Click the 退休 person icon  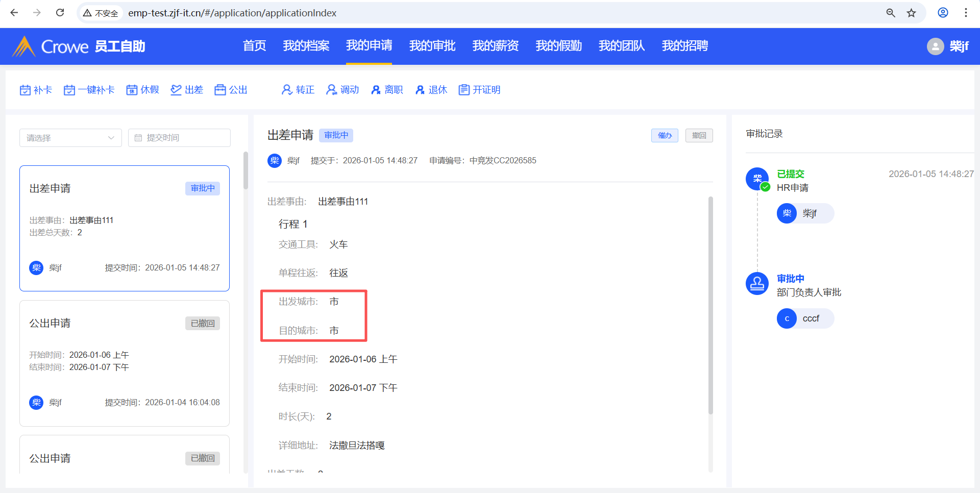pos(420,90)
